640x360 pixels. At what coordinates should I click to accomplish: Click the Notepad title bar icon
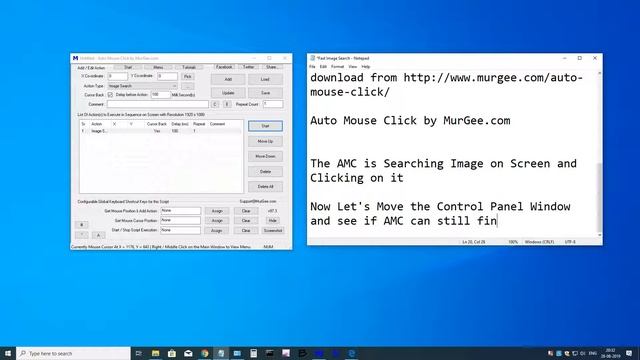pos(313,58)
